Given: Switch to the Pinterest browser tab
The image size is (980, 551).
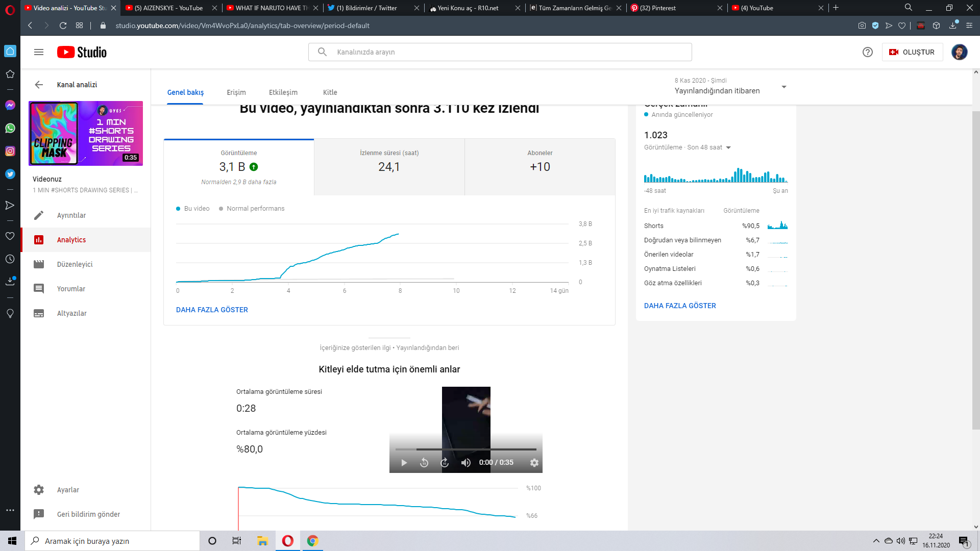Looking at the screenshot, I should pos(676,8).
